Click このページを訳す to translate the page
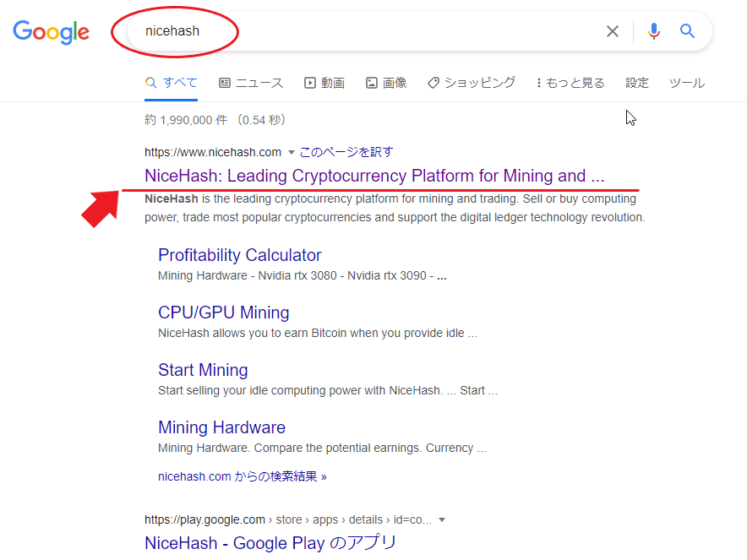747x560 pixels. (346, 152)
